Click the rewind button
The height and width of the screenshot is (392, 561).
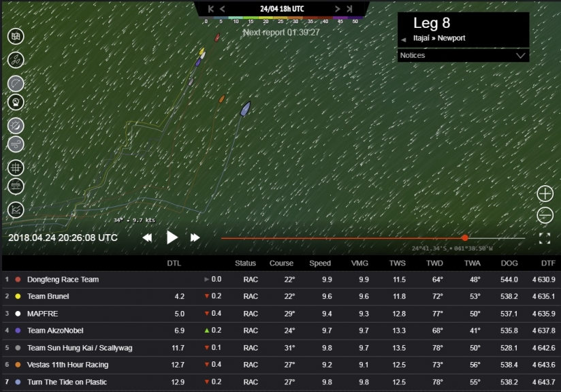(147, 238)
